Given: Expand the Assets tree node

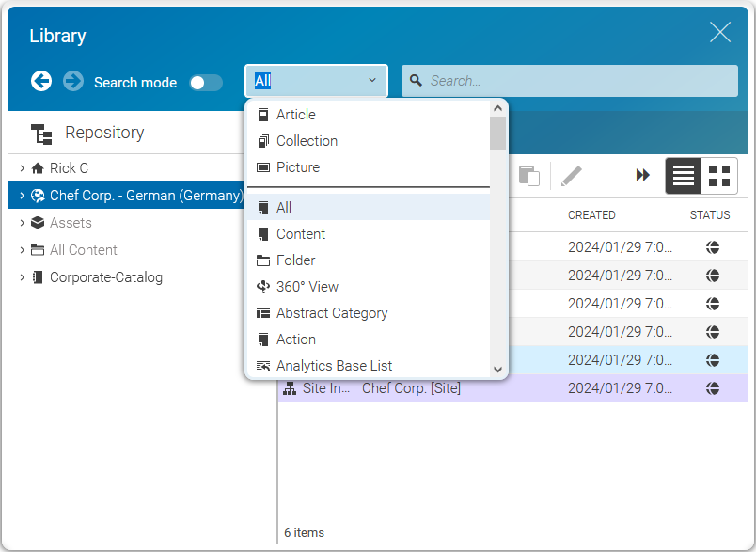Looking at the screenshot, I should [x=21, y=223].
